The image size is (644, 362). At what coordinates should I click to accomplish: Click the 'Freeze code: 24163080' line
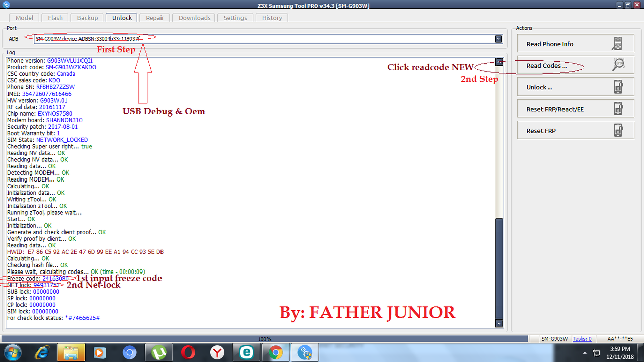38,278
